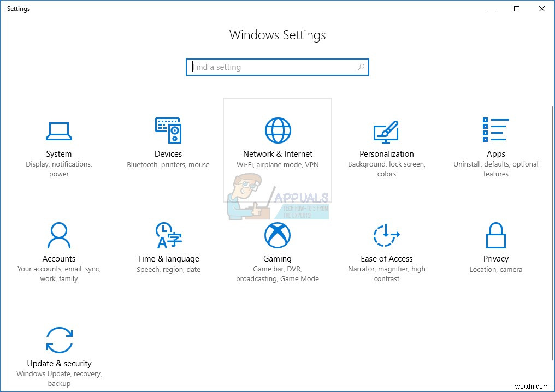Viewport: 555px width, 392px height.
Task: Click the Ease of Access title
Action: click(387, 259)
